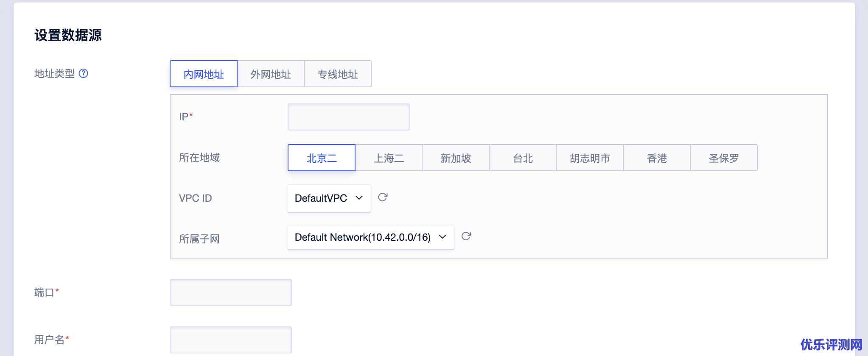
Task: Focus the 用户名 username input field
Action: click(231, 340)
